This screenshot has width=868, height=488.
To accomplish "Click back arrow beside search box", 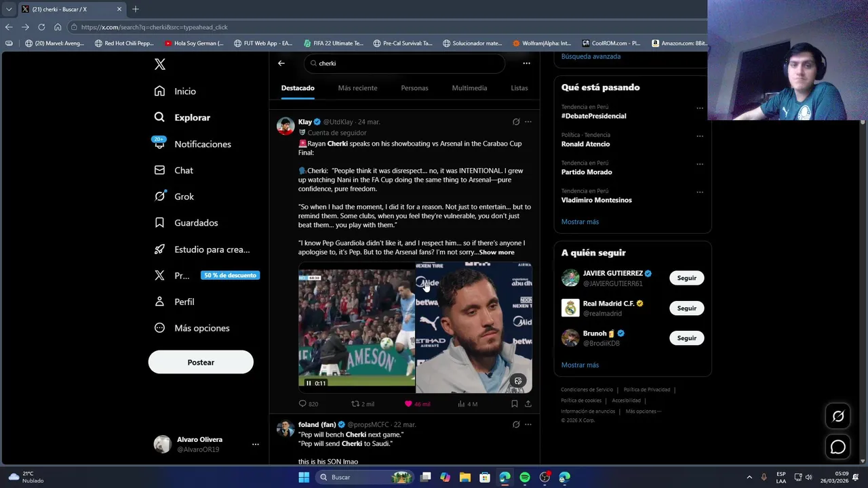I will coord(281,63).
